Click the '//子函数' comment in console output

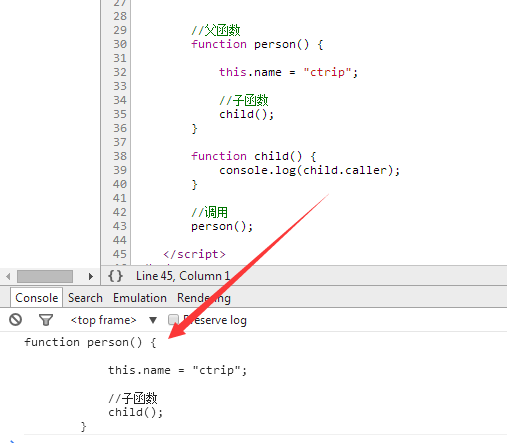133,398
